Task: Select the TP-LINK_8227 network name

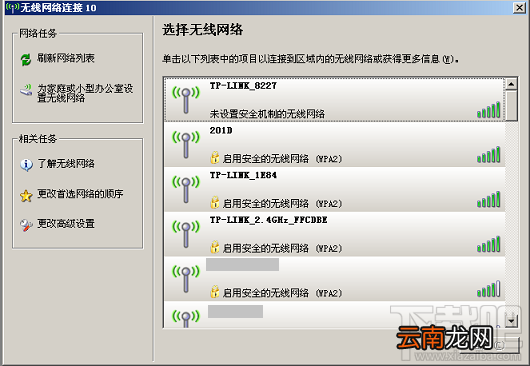Action: [x=243, y=86]
